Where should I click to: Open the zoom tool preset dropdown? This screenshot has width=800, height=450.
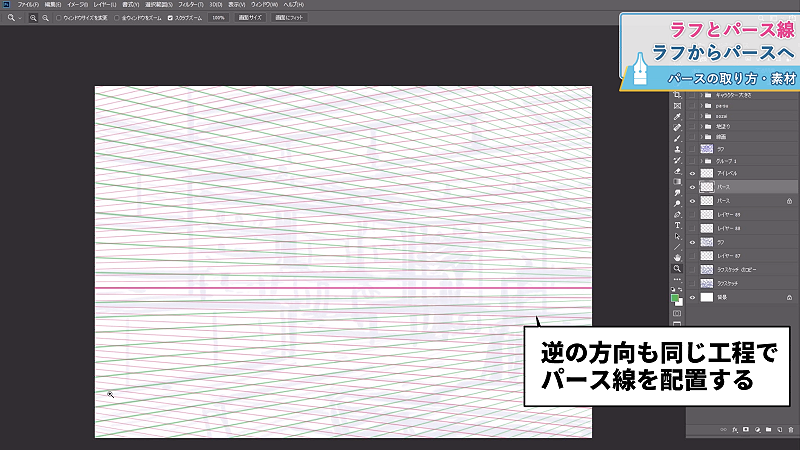click(20, 18)
